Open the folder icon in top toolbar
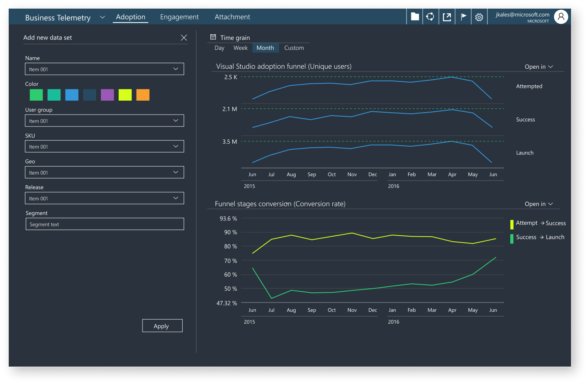Image resolution: width=588 pixels, height=384 pixels. (415, 17)
